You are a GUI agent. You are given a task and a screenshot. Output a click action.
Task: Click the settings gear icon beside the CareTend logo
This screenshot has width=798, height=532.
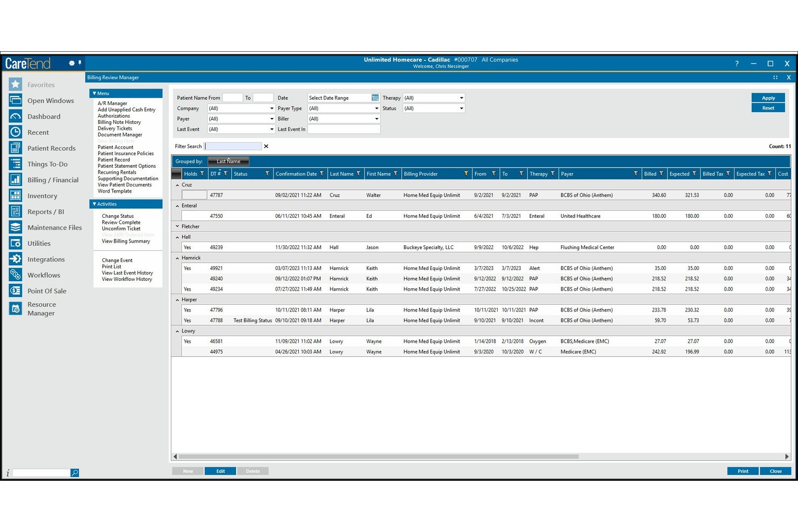tap(72, 63)
